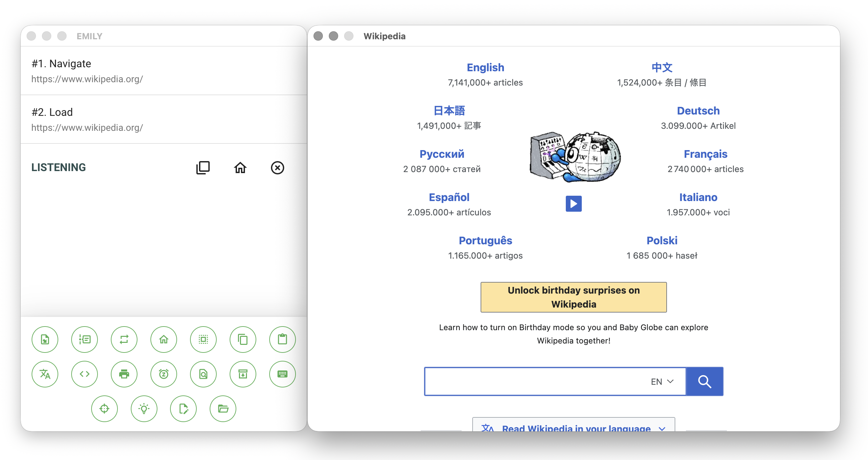Viewport: 868px width, 460px height.
Task: Click the green translate language icon
Action: tap(45, 374)
